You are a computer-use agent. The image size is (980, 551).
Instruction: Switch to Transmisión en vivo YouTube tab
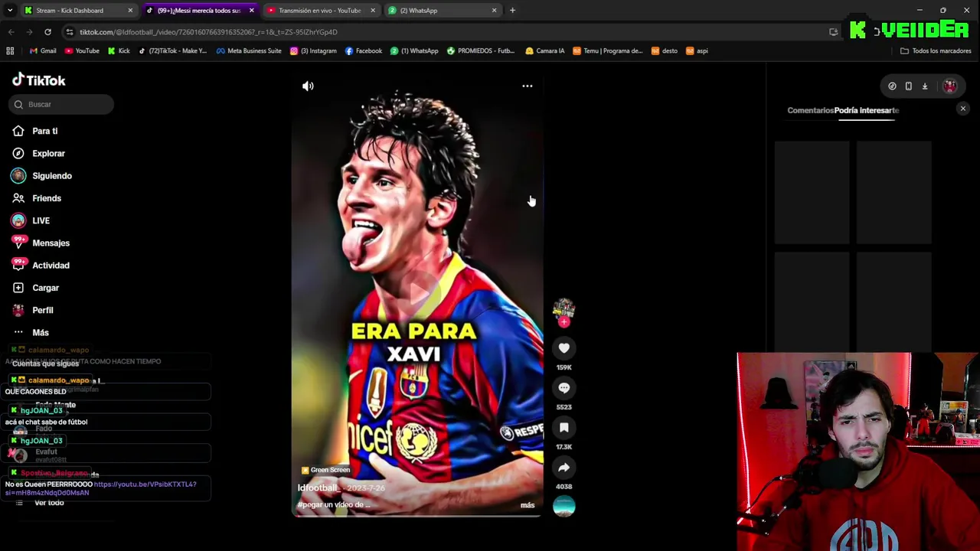point(320,11)
